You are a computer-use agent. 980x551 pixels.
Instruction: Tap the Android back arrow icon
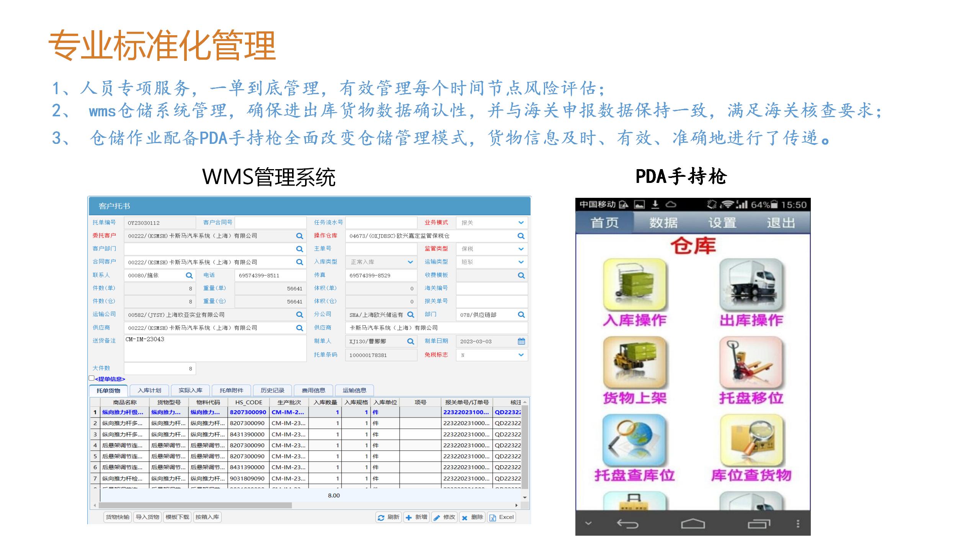[627, 523]
